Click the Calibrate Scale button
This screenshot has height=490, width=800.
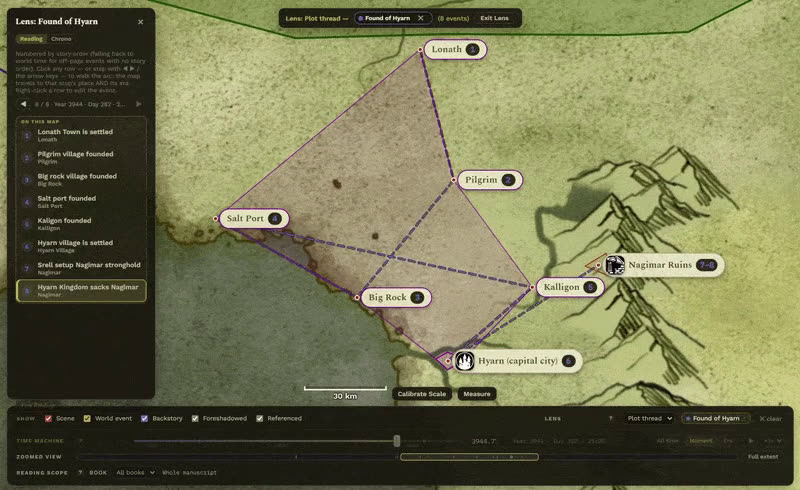tap(421, 394)
